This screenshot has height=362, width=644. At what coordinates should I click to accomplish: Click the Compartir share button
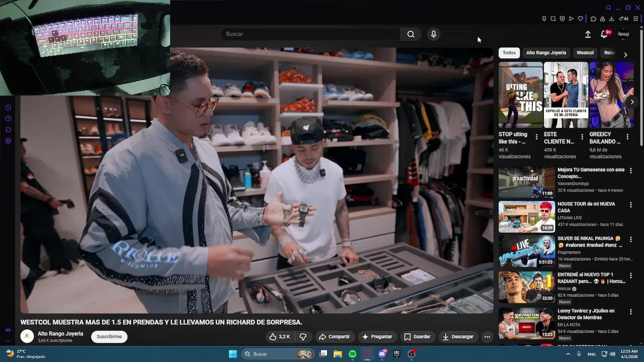[334, 336]
